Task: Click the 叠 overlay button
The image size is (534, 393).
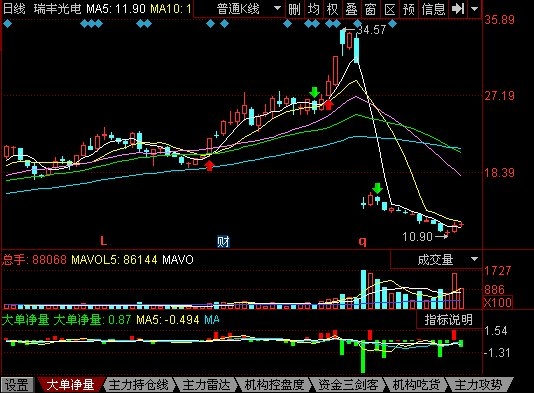Action: click(x=351, y=9)
